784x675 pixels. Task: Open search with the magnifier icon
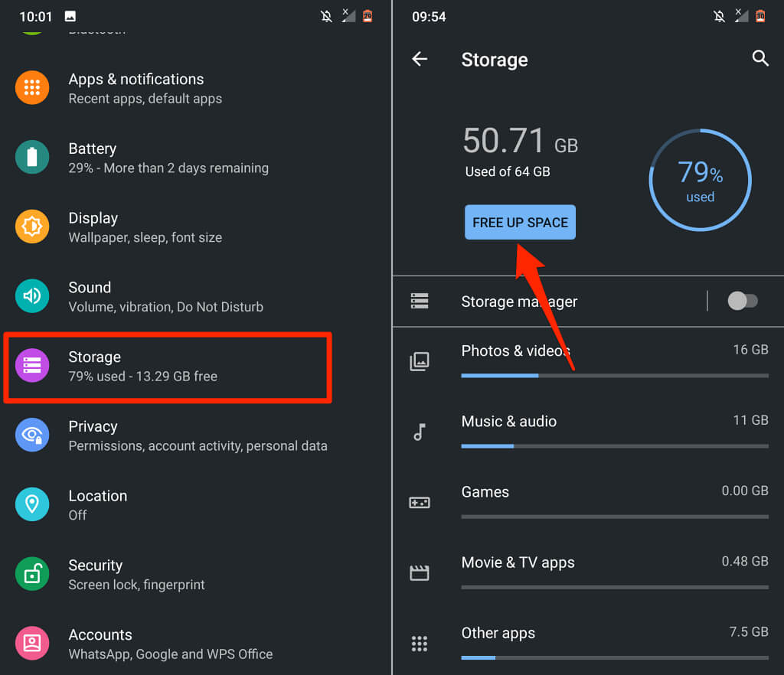pos(759,58)
